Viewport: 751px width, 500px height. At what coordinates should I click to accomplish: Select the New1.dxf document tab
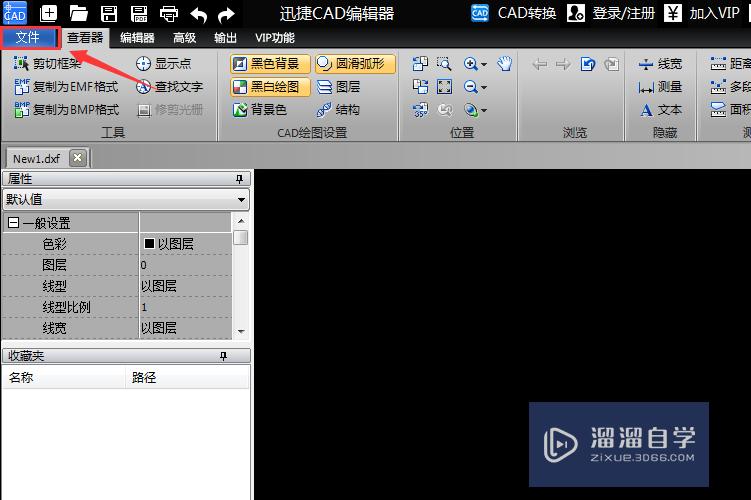[x=36, y=159]
